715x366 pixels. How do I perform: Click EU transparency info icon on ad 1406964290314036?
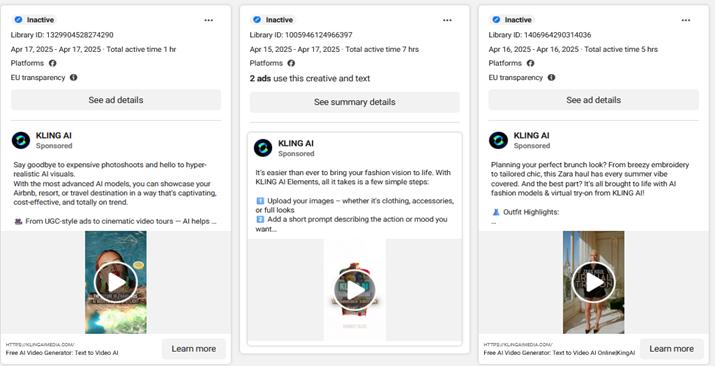pos(551,77)
